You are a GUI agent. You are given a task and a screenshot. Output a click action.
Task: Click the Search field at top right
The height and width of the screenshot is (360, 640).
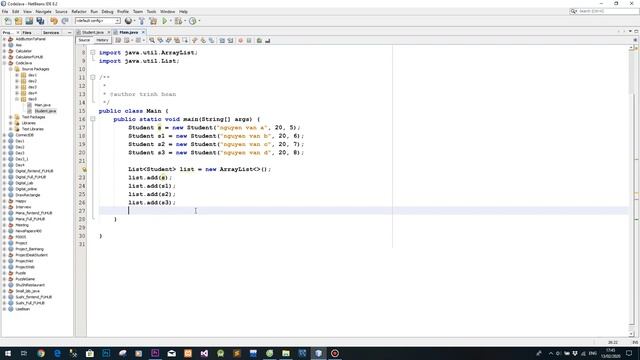(x=604, y=11)
